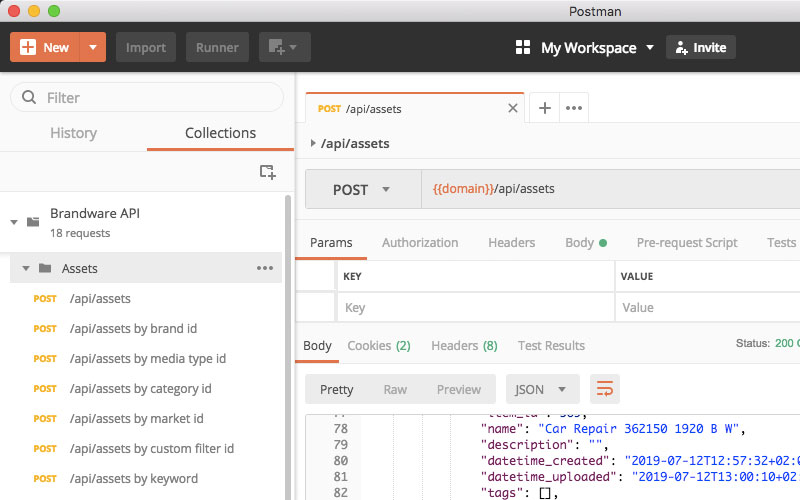Open /api/assets by category id request

(141, 389)
